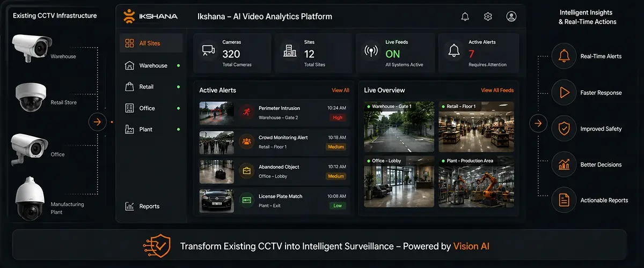Click the Crowd Monitoring people icon
644x268 pixels.
pos(246,142)
